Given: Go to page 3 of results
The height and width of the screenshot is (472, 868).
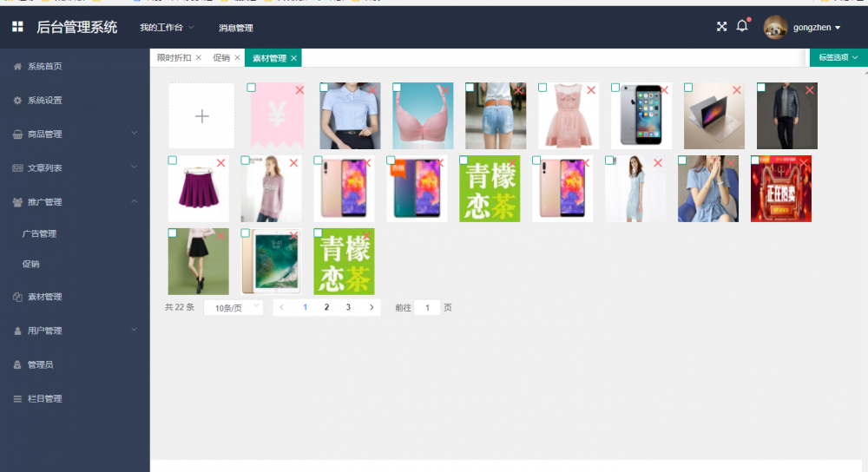Looking at the screenshot, I should 348,308.
